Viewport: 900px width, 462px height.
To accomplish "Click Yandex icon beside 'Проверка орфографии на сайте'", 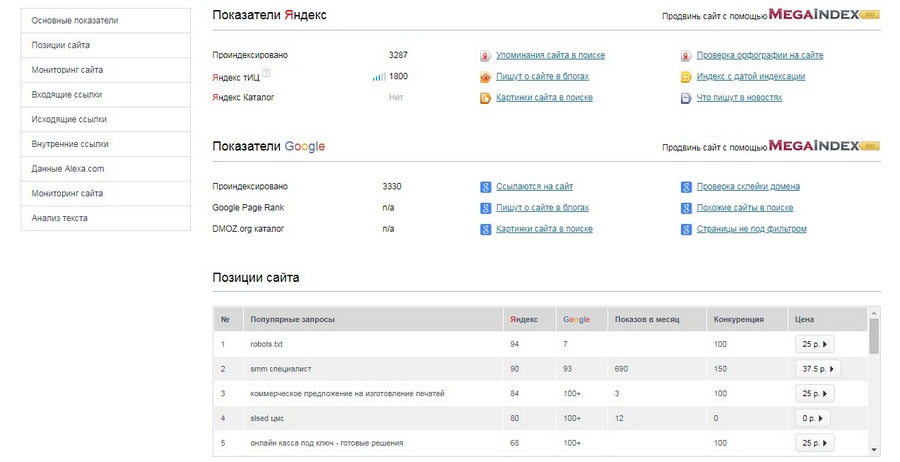I will click(686, 56).
